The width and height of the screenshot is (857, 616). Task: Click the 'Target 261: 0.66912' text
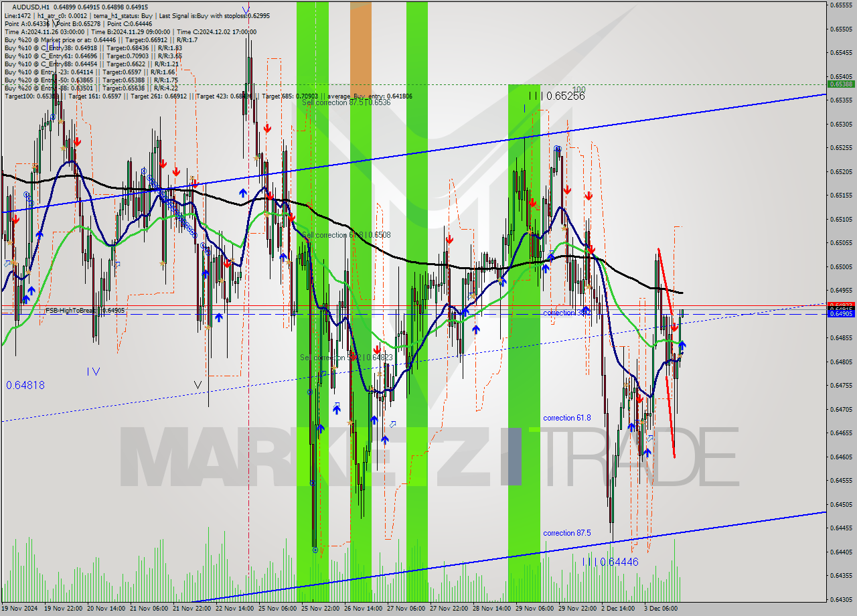158,96
